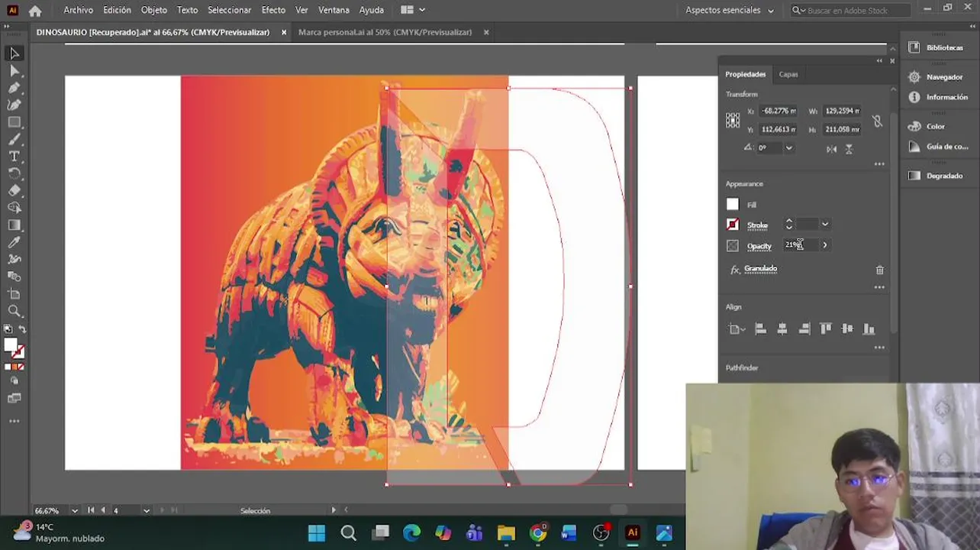Open the stroke weight dropdown
This screenshot has width=980, height=550.
(825, 225)
